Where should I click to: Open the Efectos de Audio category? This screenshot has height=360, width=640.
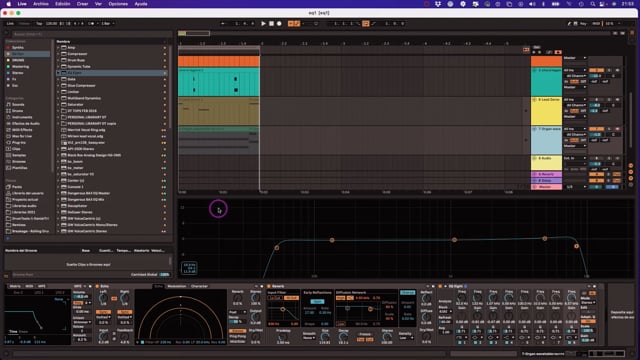pyautogui.click(x=26, y=123)
